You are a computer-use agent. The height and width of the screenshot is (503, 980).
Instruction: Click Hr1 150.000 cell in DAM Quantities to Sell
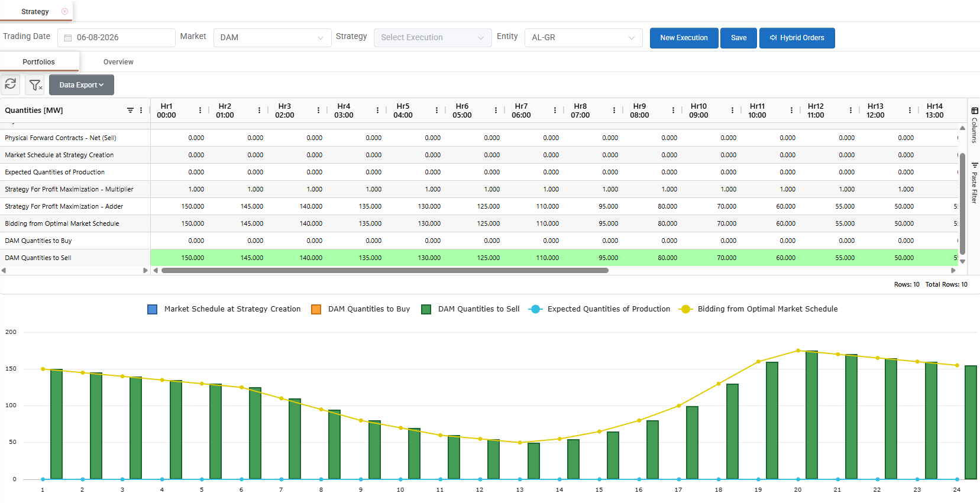pyautogui.click(x=180, y=258)
